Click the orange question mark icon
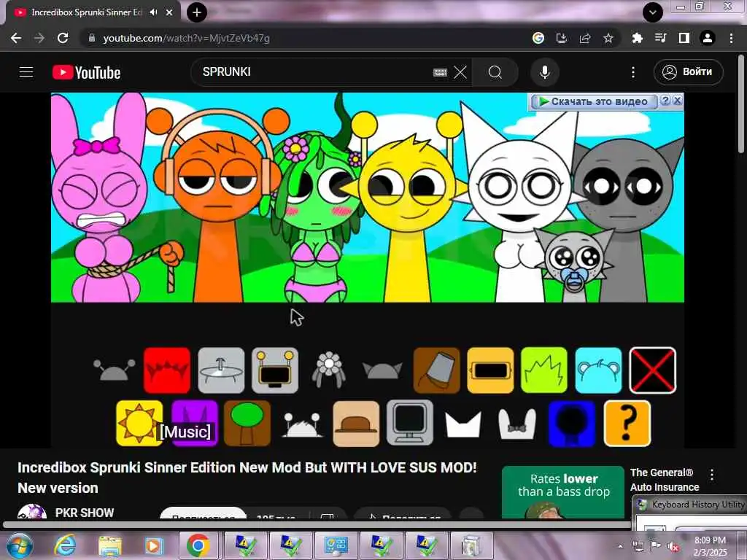The image size is (747, 560). tap(627, 423)
